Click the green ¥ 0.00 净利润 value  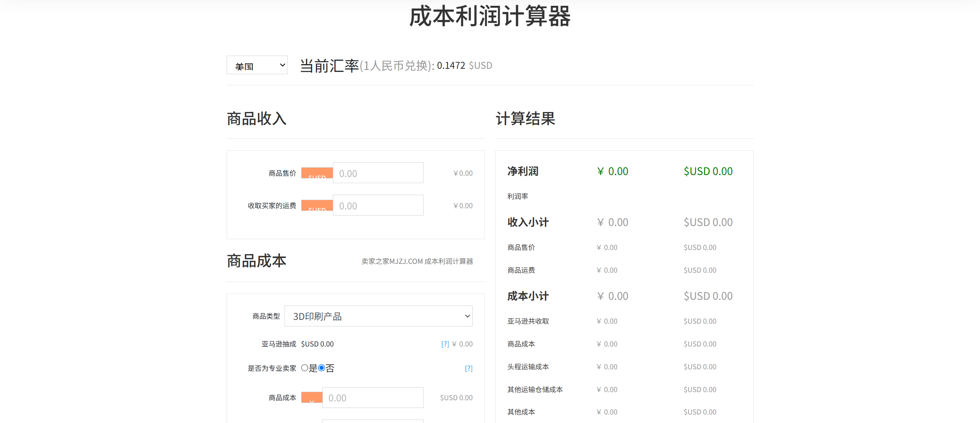tap(612, 171)
